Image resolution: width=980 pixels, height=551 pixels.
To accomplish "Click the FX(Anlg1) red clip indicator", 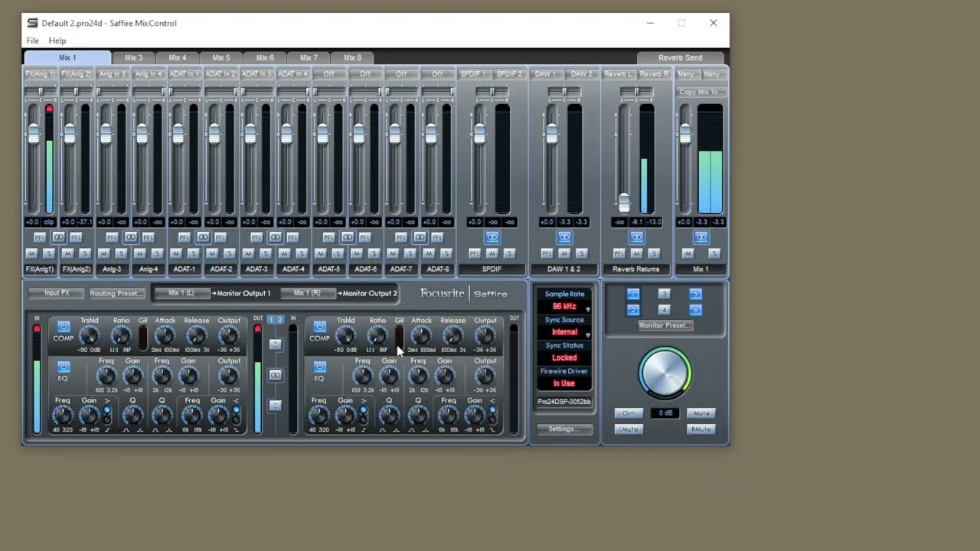I will (50, 109).
